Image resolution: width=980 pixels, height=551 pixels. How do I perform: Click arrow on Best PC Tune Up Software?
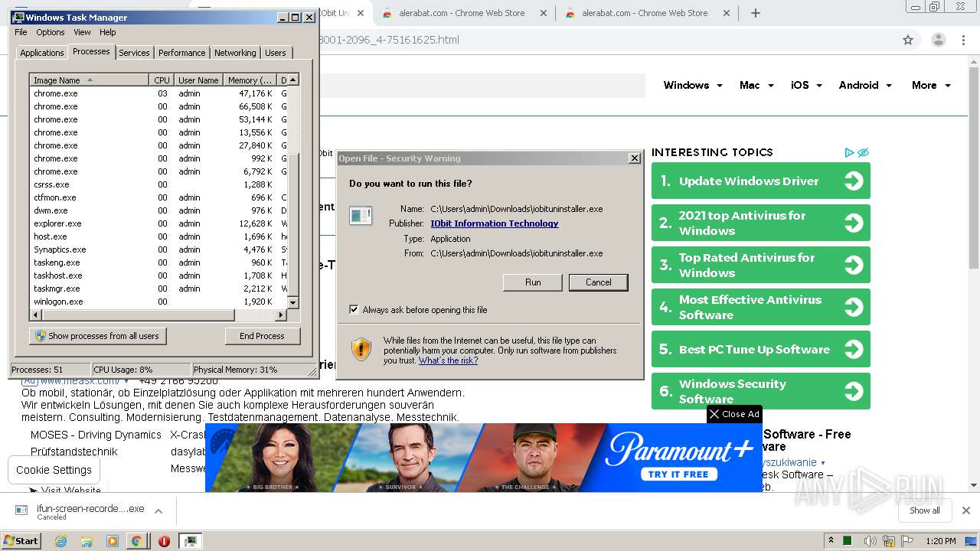tap(853, 349)
